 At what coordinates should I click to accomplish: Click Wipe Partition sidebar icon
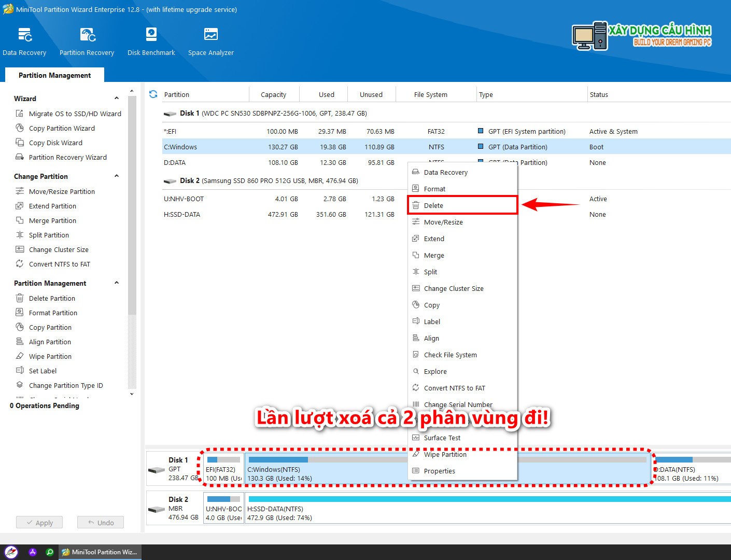[x=20, y=356]
